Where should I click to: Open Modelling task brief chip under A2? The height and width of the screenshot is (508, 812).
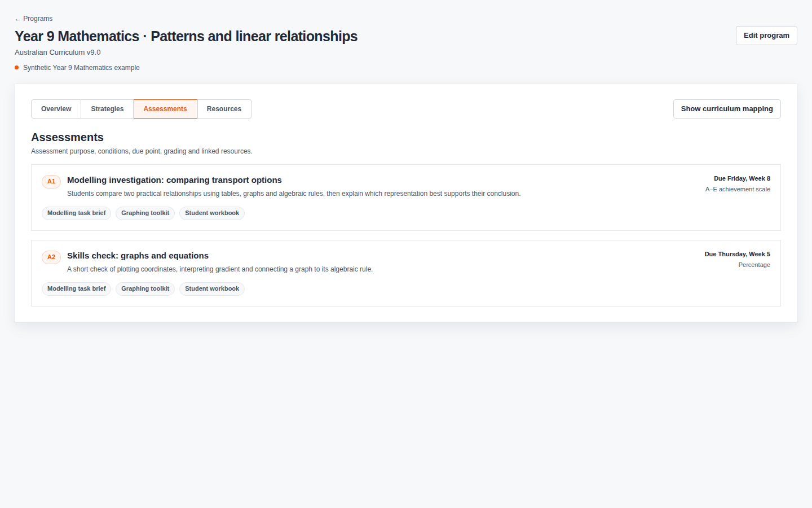(x=77, y=289)
